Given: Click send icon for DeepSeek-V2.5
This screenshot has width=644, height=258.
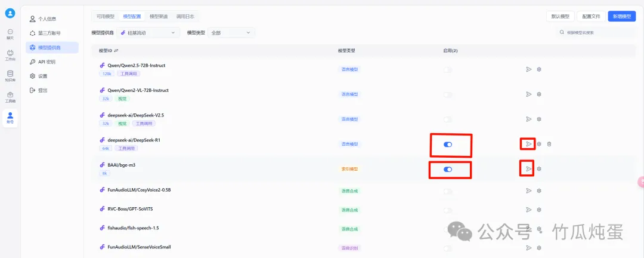Looking at the screenshot, I should coord(528,119).
